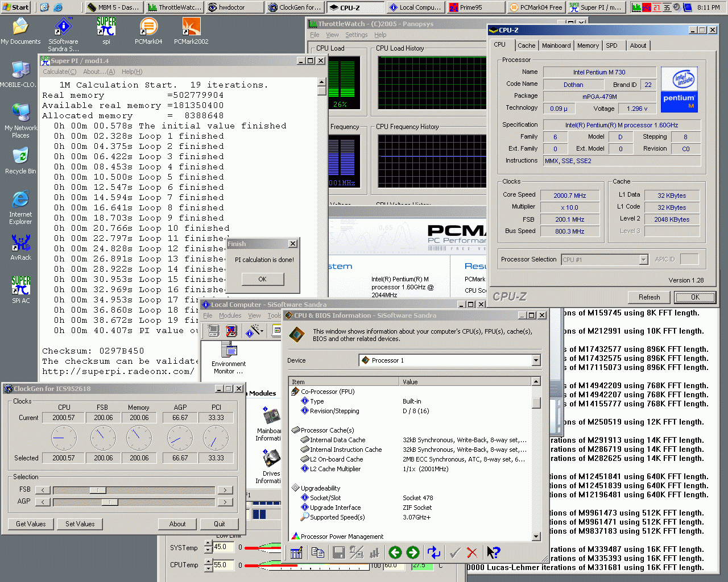Open the Help menu in Super PI
The height and width of the screenshot is (582, 728).
point(132,72)
